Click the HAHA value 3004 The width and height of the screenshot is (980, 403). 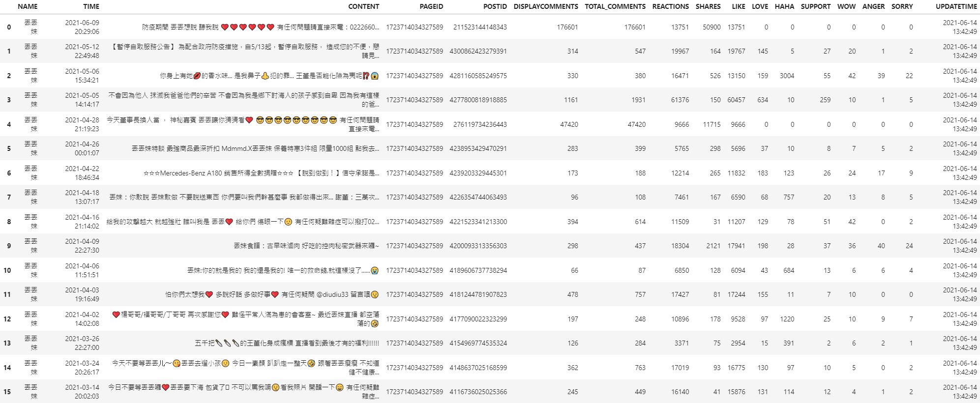coord(787,76)
